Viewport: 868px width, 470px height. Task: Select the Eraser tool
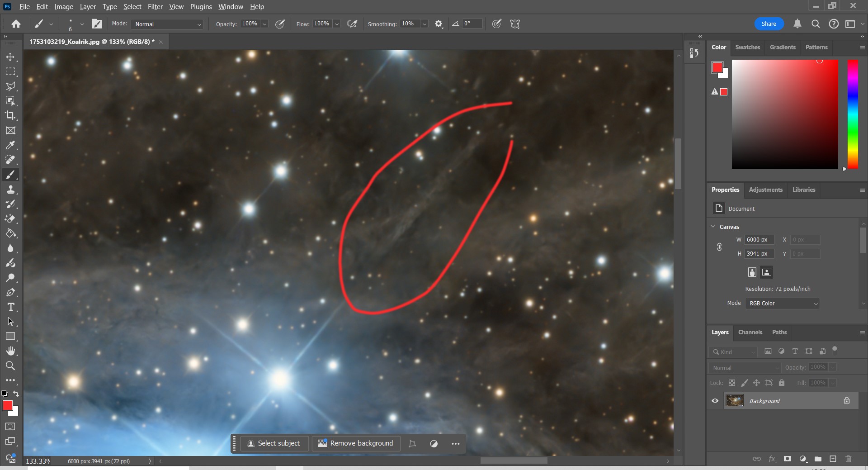[10, 218]
